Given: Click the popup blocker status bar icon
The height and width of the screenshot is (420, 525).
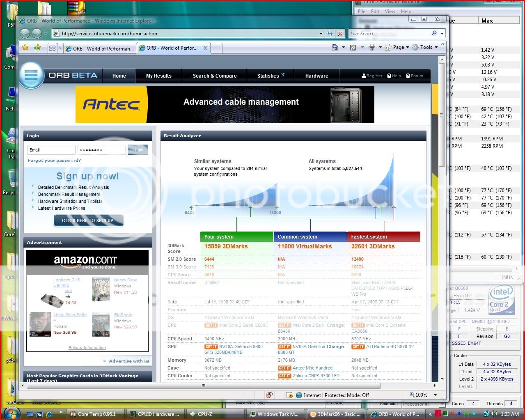Looking at the screenshot, I should tap(269, 395).
